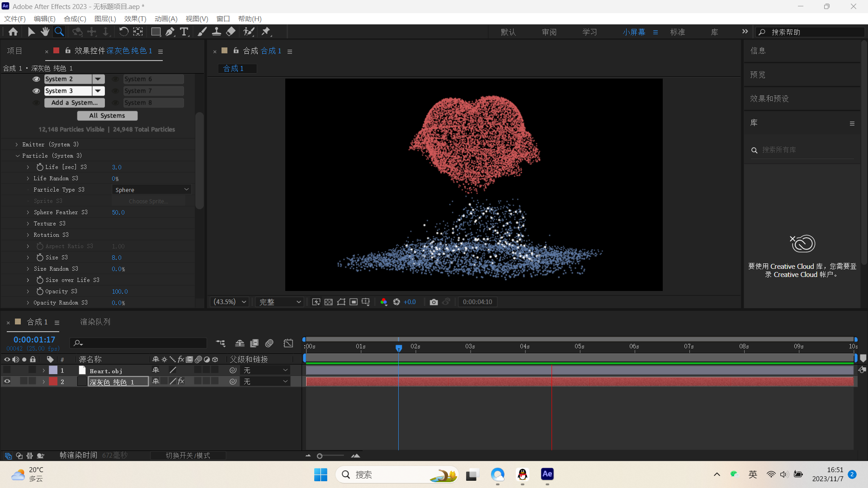Click the All Systems button
868x488 pixels.
(107, 116)
